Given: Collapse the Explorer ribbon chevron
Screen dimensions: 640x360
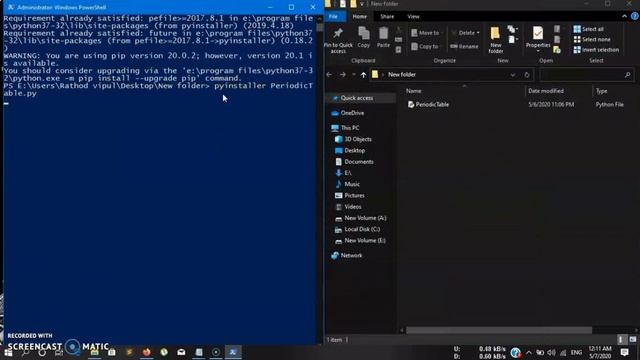Looking at the screenshot, I should [x=624, y=16].
